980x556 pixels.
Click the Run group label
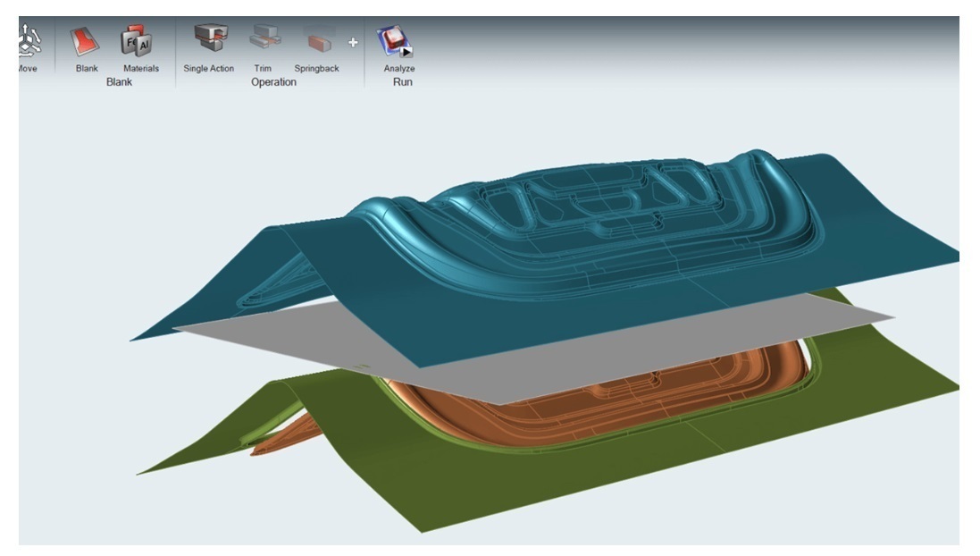tap(403, 82)
